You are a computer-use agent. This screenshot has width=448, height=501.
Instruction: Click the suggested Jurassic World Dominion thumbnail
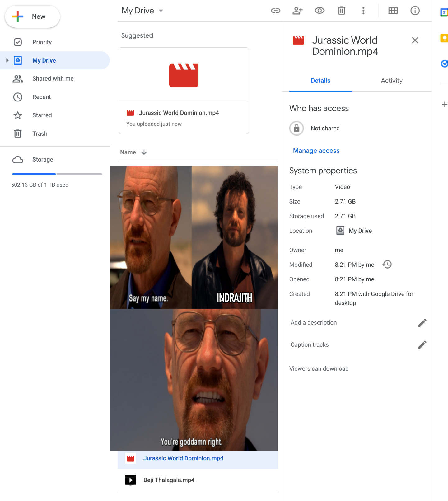pos(184,75)
